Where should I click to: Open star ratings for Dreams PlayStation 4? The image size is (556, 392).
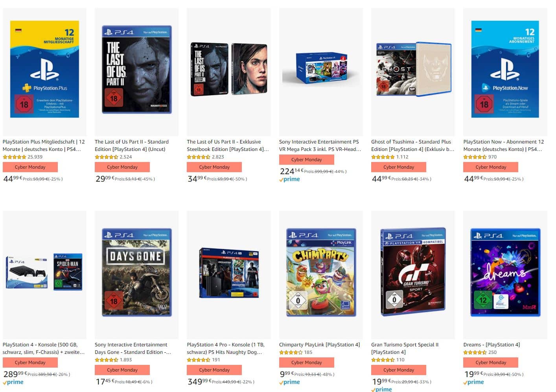pos(475,352)
